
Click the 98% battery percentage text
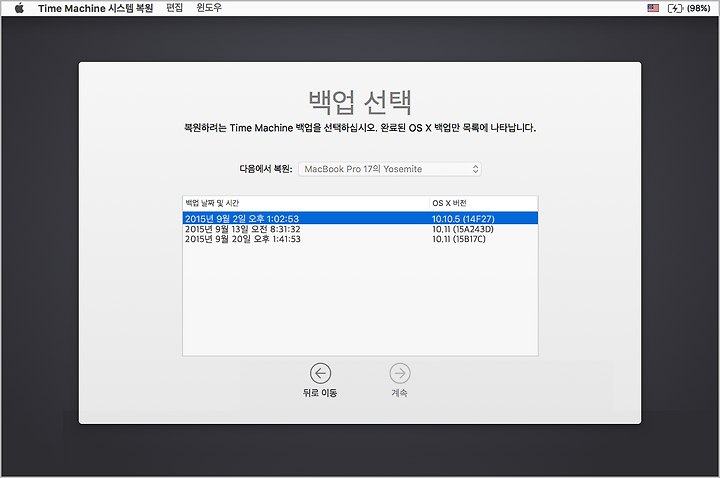point(699,8)
